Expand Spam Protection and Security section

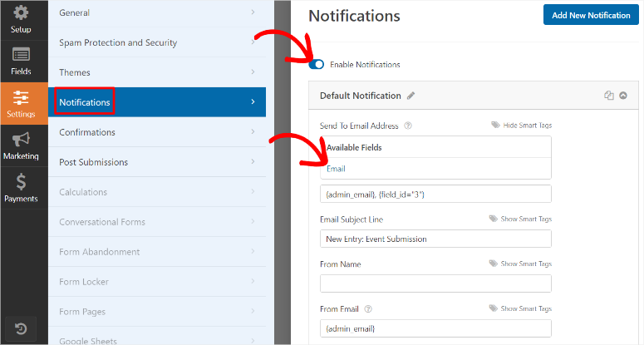[x=157, y=42]
